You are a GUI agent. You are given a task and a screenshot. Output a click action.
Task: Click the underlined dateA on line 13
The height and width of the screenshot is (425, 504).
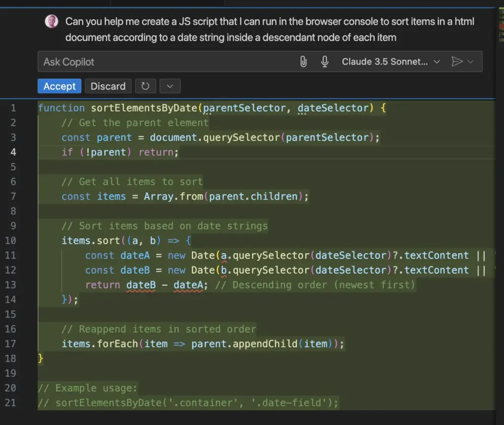pos(188,285)
